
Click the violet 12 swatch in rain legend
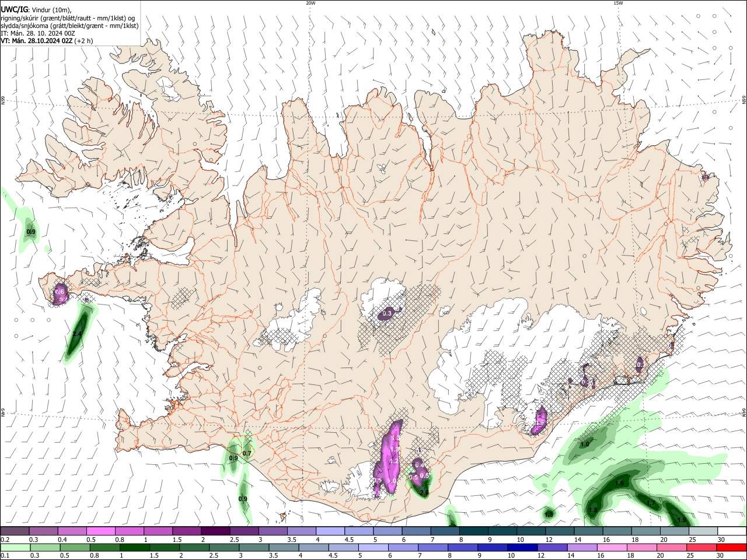(553, 547)
